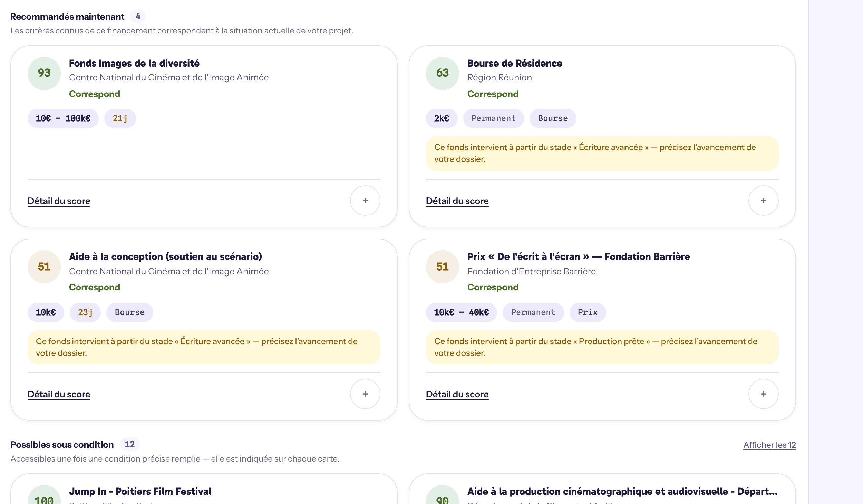Click the 2k€ amount chip
Viewport: 863px width, 504px height.
[442, 118]
